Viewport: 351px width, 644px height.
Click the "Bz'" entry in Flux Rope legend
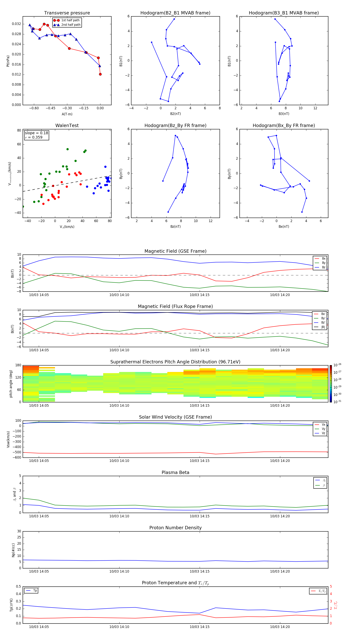click(320, 323)
